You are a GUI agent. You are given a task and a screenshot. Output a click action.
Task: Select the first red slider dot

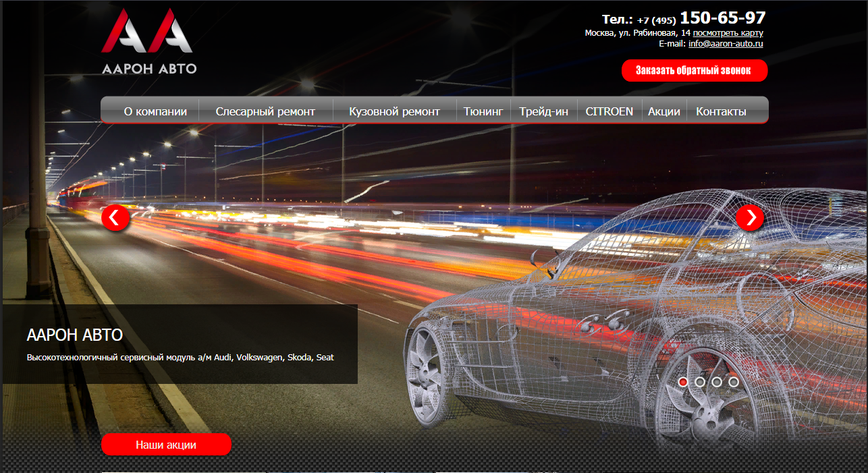point(683,382)
